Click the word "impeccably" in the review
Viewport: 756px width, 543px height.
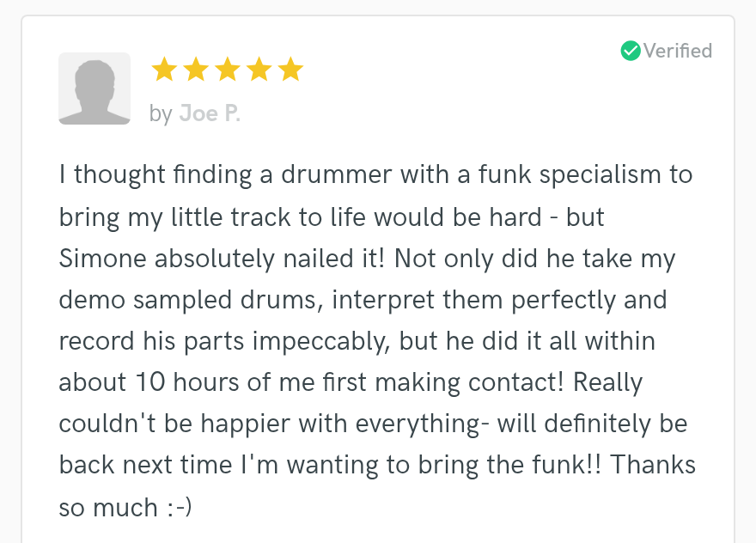click(x=321, y=341)
